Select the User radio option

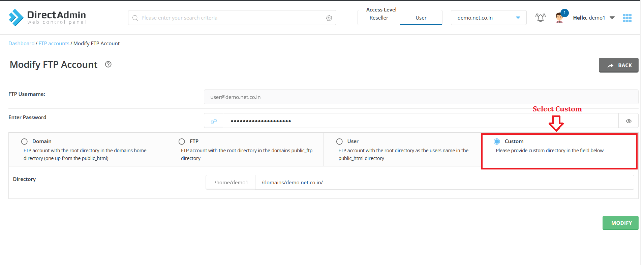[x=339, y=141]
